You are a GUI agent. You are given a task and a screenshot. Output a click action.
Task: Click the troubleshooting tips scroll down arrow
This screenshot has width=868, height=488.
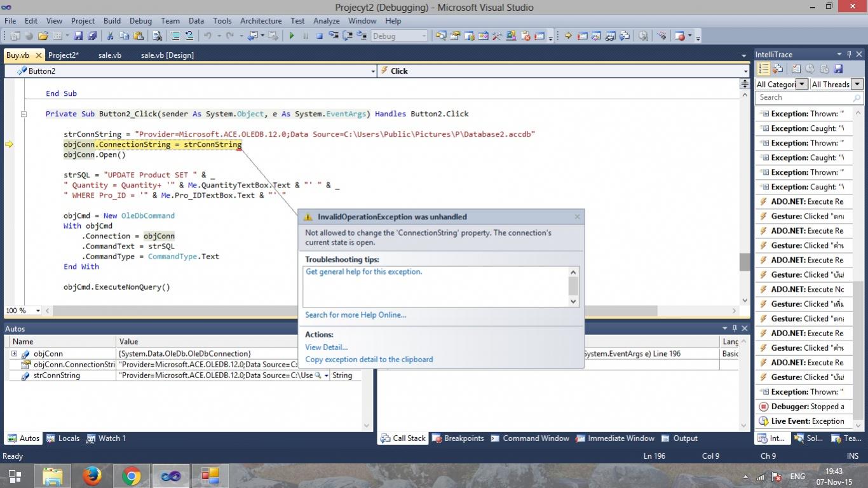(x=573, y=301)
